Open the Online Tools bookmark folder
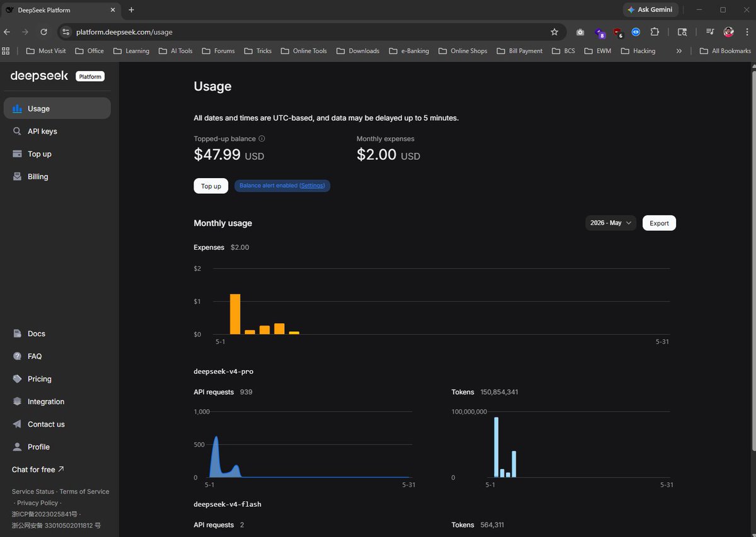The height and width of the screenshot is (537, 756). coord(304,51)
